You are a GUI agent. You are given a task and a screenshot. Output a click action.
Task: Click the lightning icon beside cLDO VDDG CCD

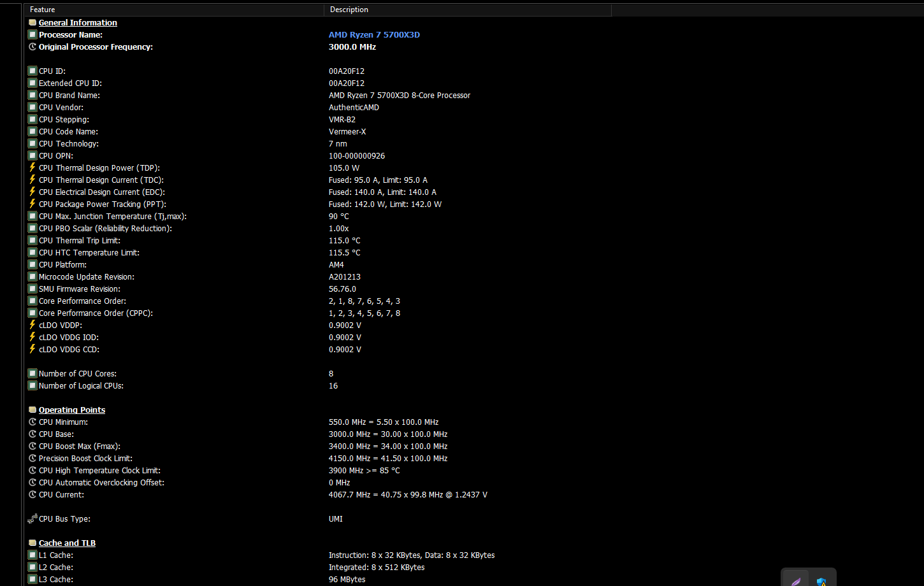[32, 350]
